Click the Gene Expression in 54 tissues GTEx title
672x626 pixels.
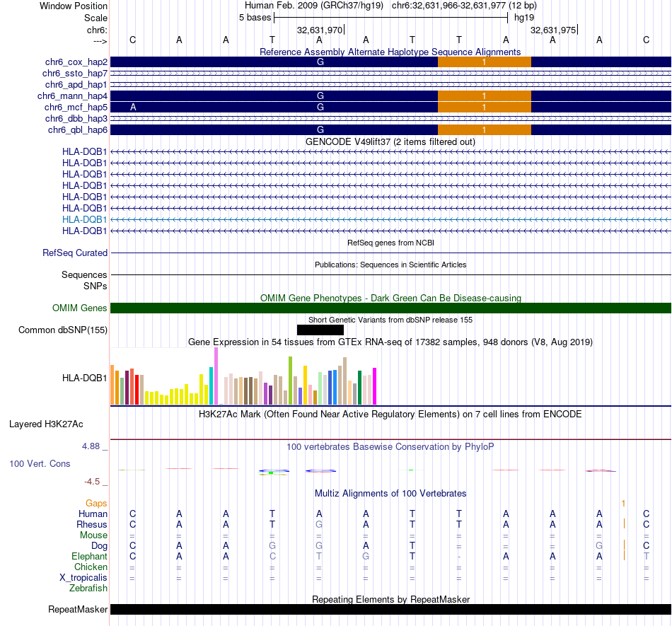390,342
